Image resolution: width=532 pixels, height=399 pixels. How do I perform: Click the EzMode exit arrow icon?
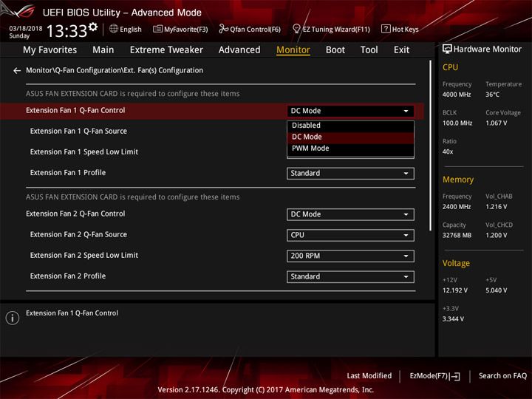click(455, 376)
